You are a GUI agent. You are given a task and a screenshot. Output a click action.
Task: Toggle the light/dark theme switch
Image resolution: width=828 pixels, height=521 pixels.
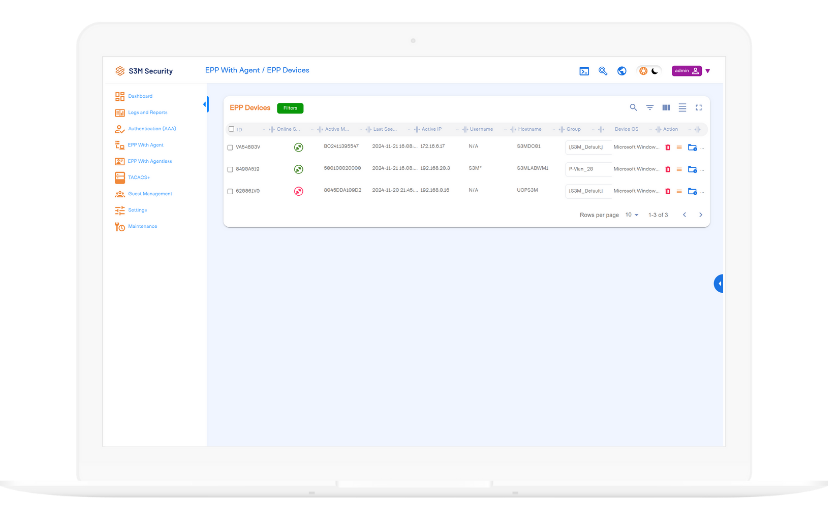point(649,71)
